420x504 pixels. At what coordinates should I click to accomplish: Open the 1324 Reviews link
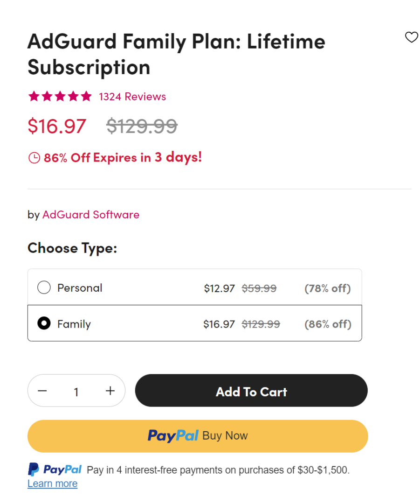[x=132, y=97]
